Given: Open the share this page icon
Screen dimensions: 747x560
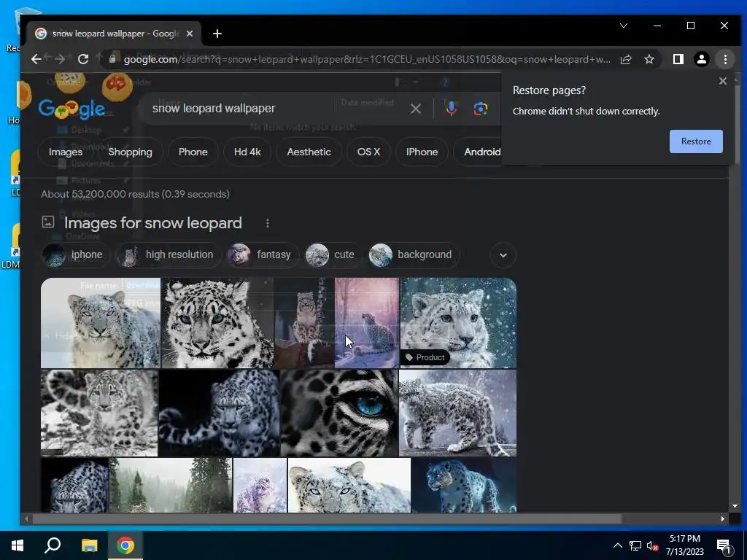Looking at the screenshot, I should [x=626, y=59].
